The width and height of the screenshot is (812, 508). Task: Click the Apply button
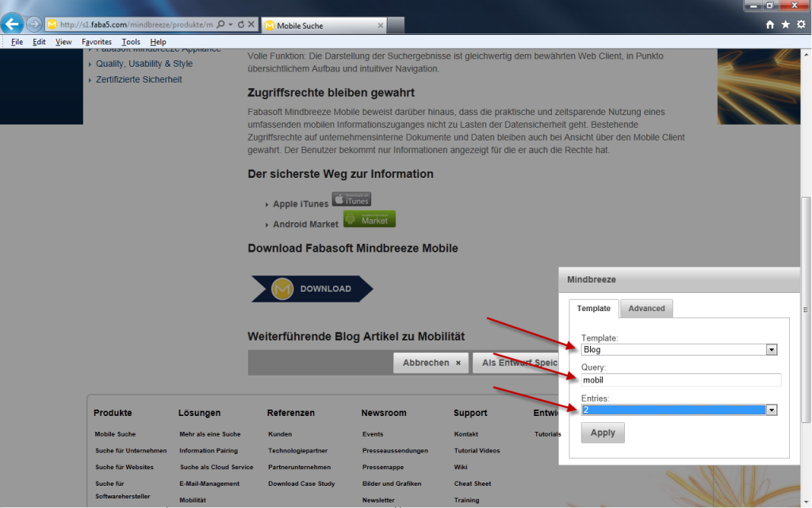[x=603, y=433]
